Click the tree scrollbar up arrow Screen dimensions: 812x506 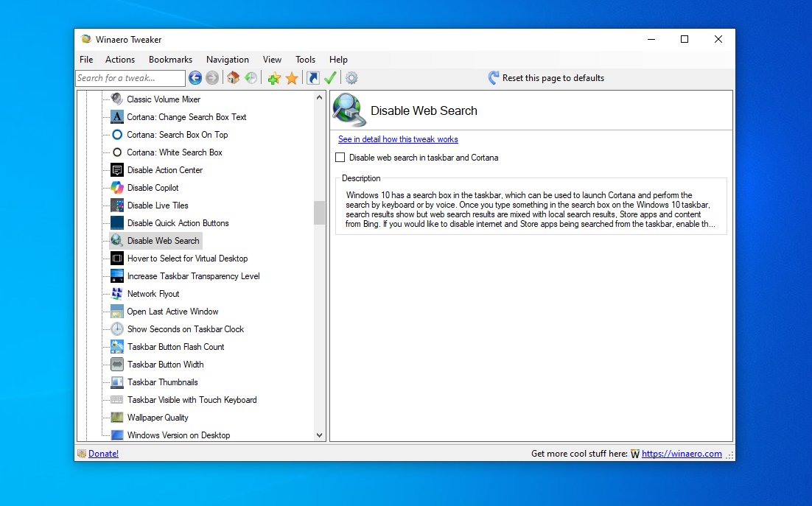(x=319, y=97)
